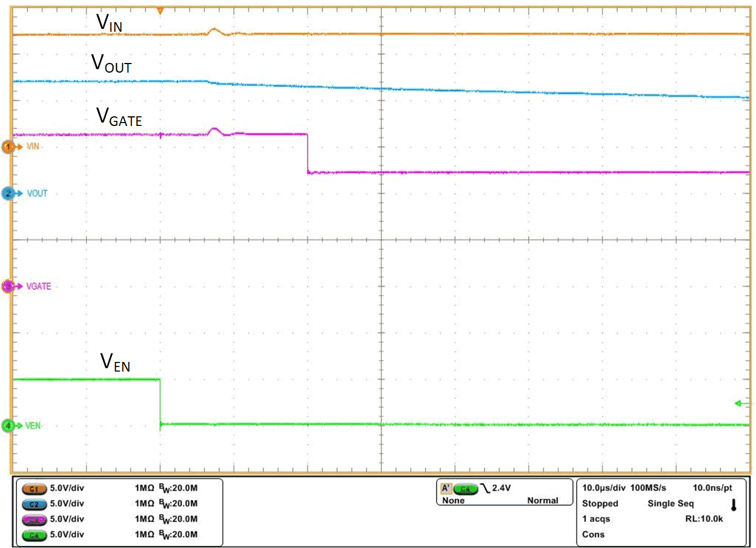Viewport: 756px width, 548px height.
Task: Click the small VIN label beside marker 1
Action: tap(33, 146)
